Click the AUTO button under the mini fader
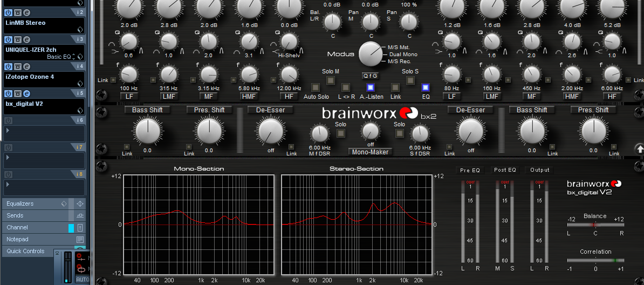Screen dimensions: 644x285 click(83, 280)
